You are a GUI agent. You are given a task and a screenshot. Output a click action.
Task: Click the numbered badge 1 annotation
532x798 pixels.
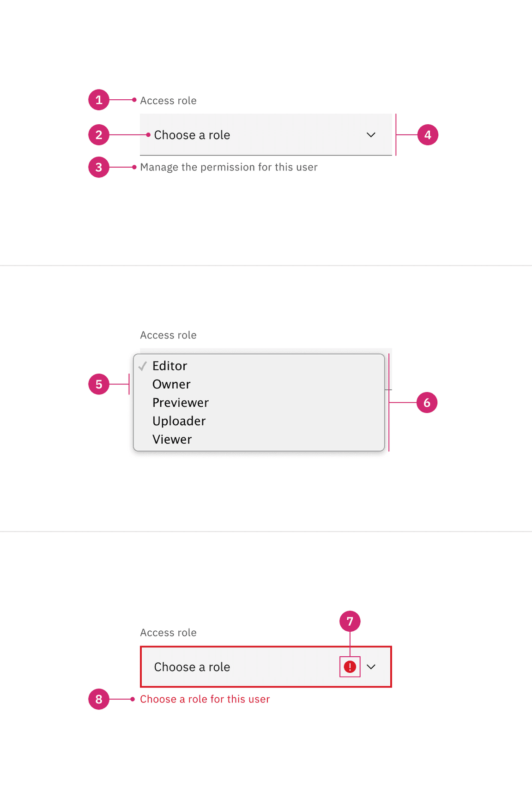click(99, 100)
